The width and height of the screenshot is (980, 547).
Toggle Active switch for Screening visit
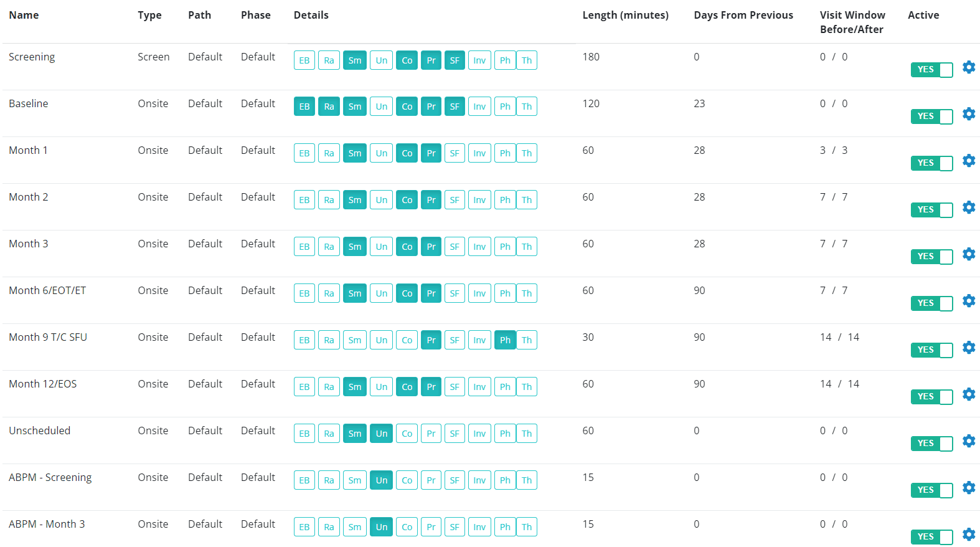(x=931, y=70)
